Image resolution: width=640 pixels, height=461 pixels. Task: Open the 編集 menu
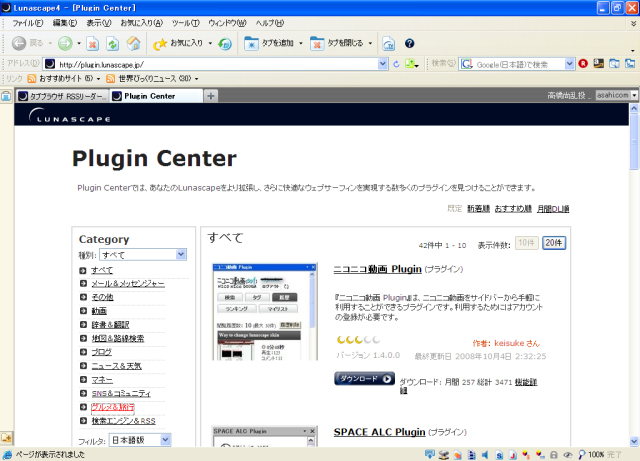click(x=65, y=23)
